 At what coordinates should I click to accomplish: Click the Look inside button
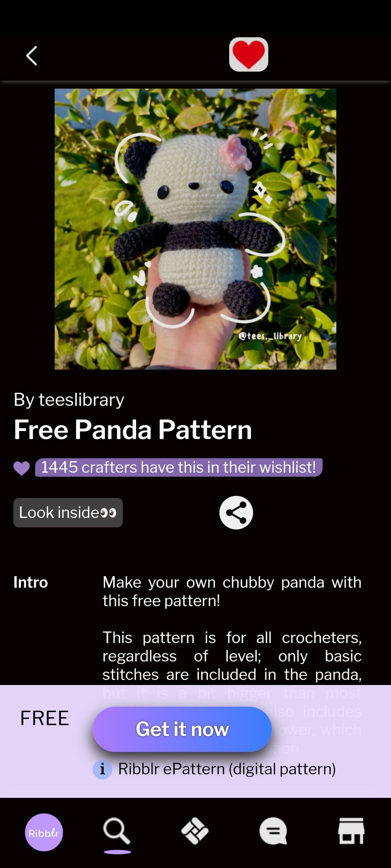(x=68, y=512)
